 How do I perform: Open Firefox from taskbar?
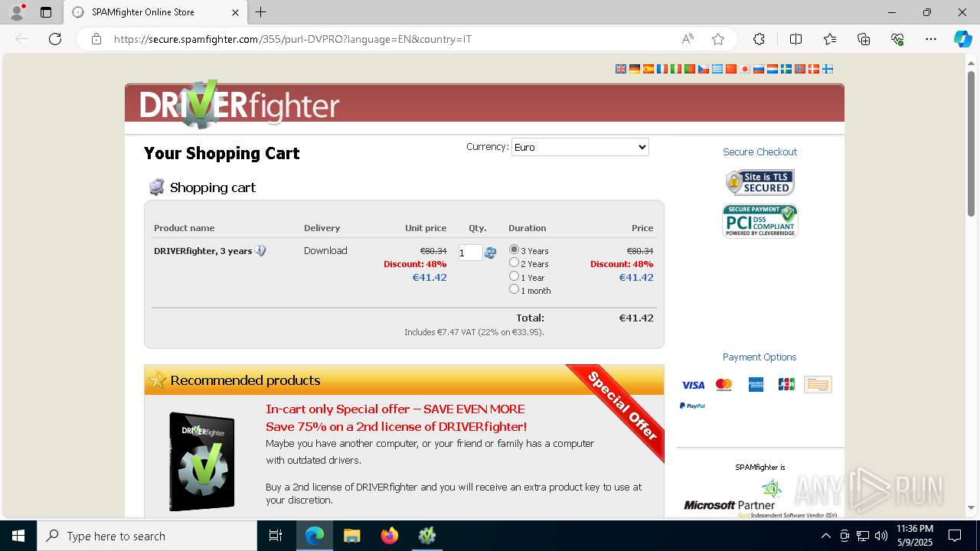390,536
